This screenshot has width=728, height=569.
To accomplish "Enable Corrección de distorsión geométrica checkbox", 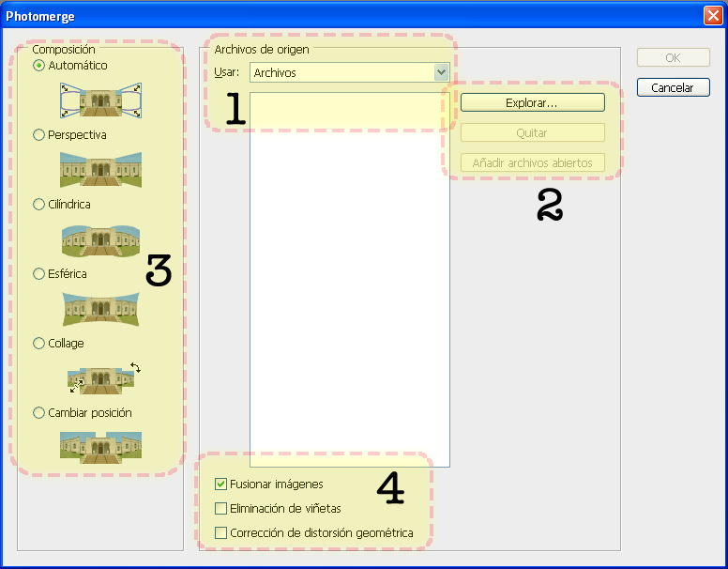I will 221,532.
